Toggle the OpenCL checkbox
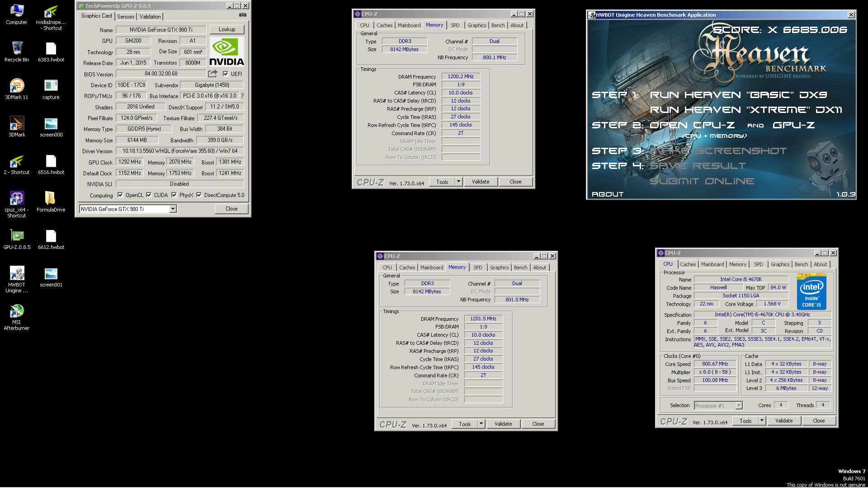The width and height of the screenshot is (868, 488). pyautogui.click(x=120, y=195)
